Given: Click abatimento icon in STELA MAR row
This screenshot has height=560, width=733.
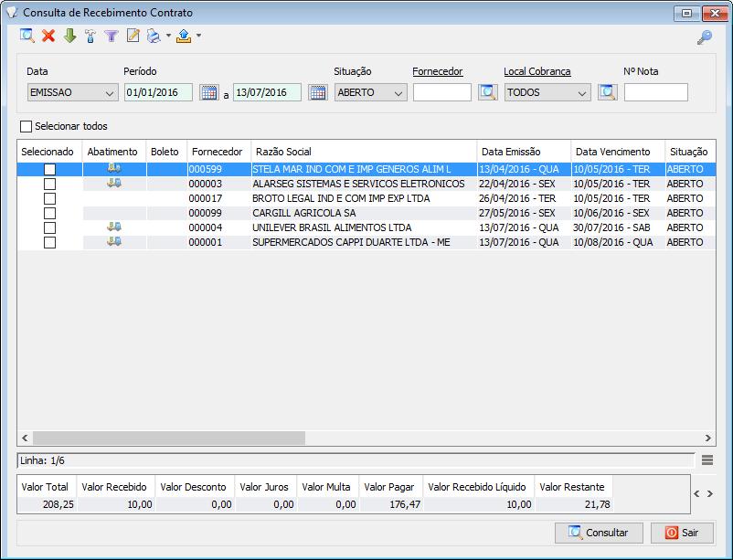Looking at the screenshot, I should click(114, 168).
